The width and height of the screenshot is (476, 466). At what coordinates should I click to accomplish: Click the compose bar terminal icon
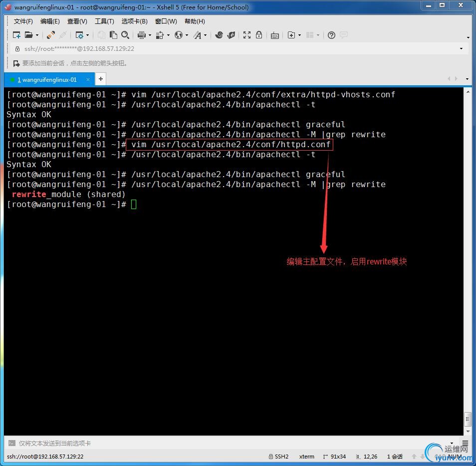coord(12,443)
